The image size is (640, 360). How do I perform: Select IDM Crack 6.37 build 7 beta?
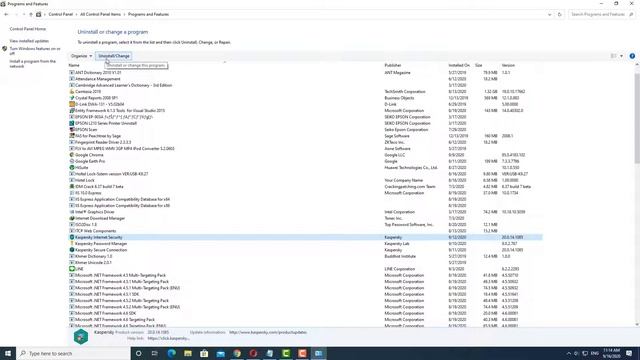pos(99,187)
